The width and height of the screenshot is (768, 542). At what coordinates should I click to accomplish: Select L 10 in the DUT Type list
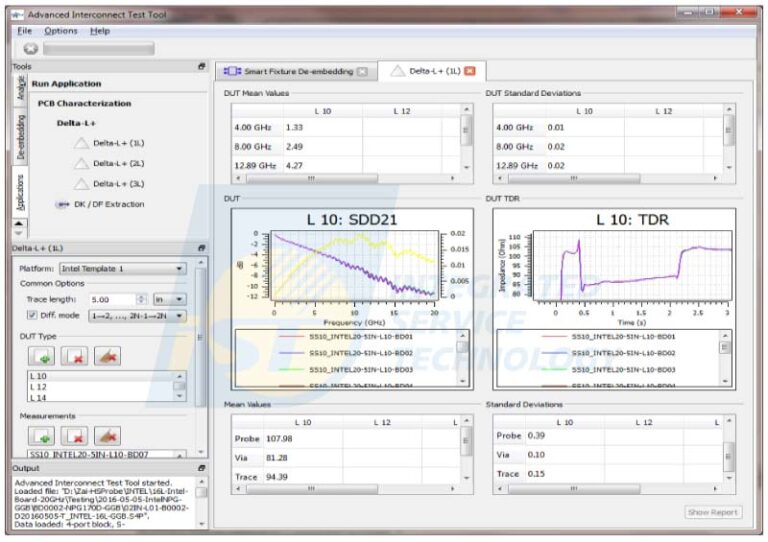(100, 376)
